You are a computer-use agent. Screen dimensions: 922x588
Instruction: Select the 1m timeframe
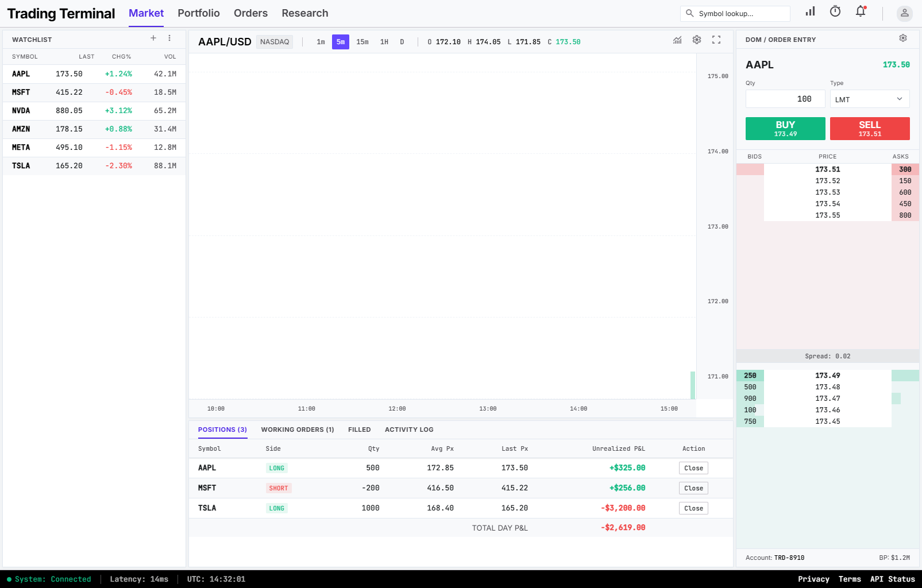tap(321, 42)
